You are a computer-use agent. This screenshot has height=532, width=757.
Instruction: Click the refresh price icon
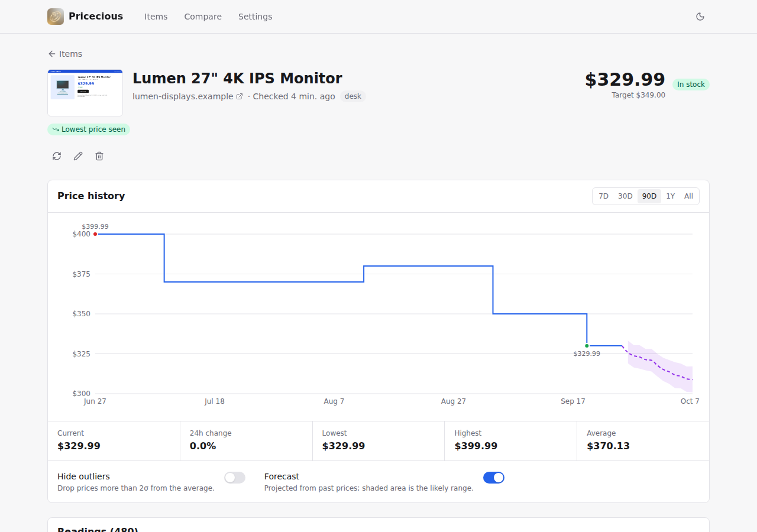[x=57, y=156]
